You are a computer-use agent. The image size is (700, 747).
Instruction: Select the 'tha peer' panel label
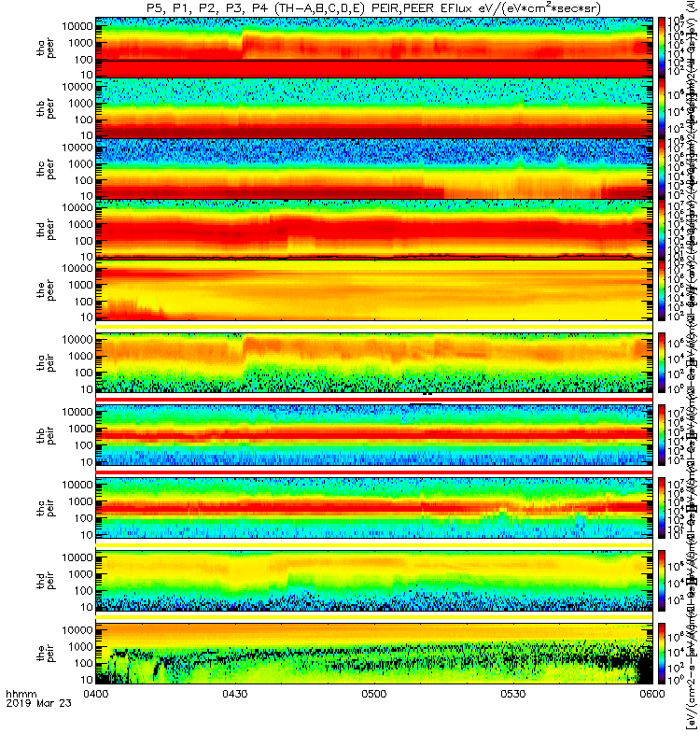[46, 49]
